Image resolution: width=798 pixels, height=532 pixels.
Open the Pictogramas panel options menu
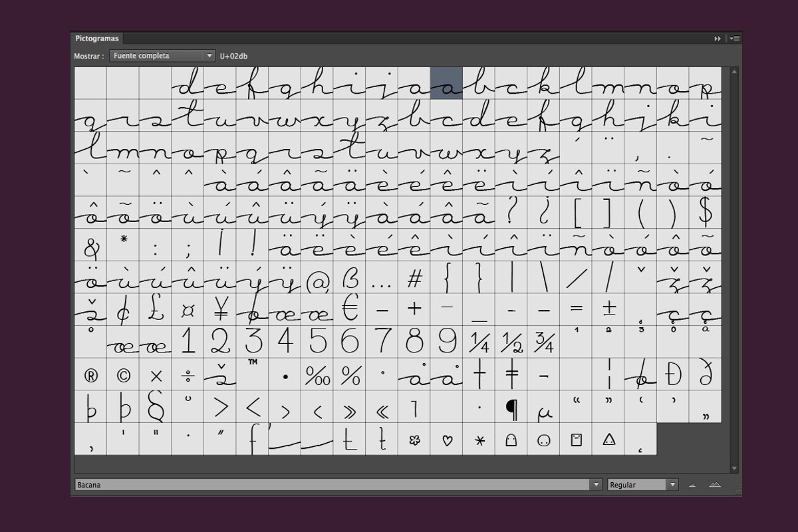click(x=735, y=39)
